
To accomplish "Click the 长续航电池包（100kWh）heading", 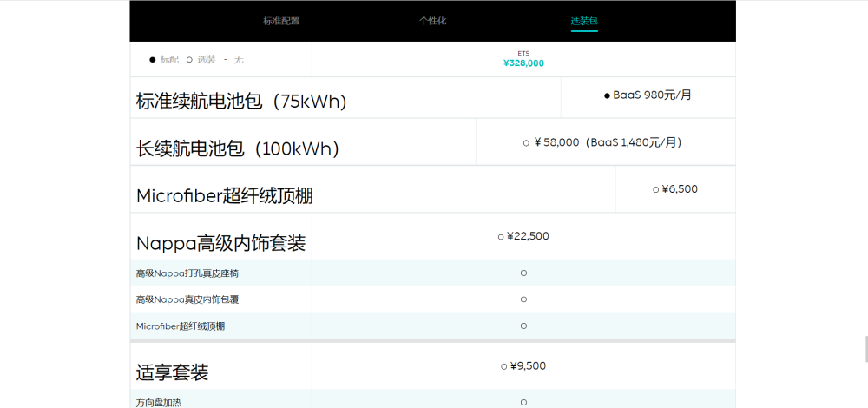I will pos(238,148).
